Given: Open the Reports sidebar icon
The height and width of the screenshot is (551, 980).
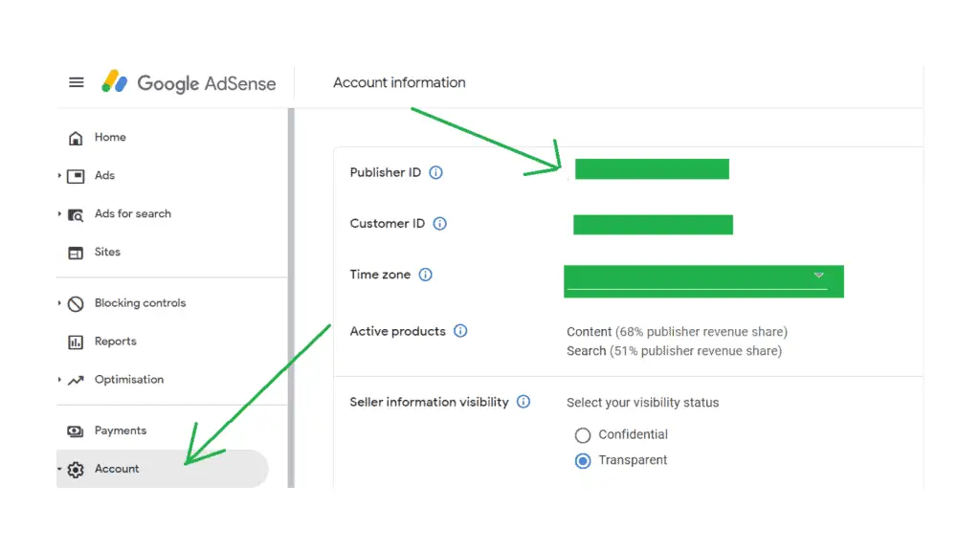Looking at the screenshot, I should click(x=74, y=341).
